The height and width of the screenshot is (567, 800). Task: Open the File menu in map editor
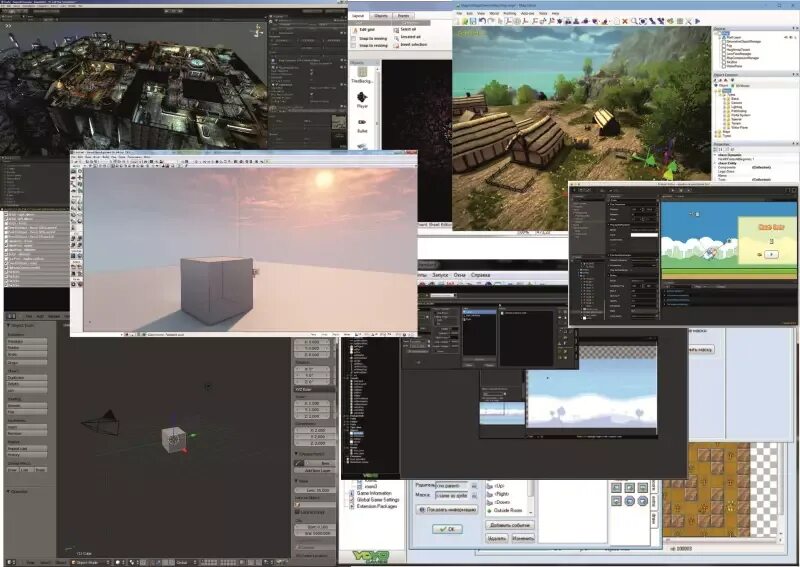pos(459,13)
